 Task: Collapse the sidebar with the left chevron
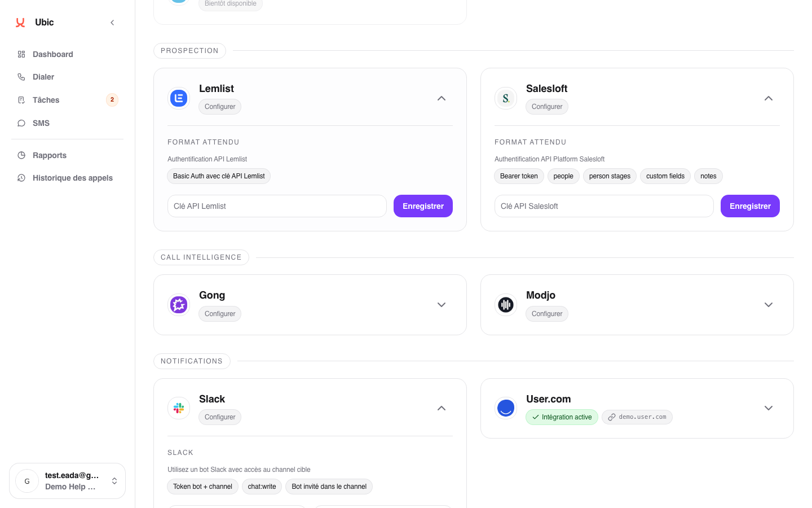112,23
